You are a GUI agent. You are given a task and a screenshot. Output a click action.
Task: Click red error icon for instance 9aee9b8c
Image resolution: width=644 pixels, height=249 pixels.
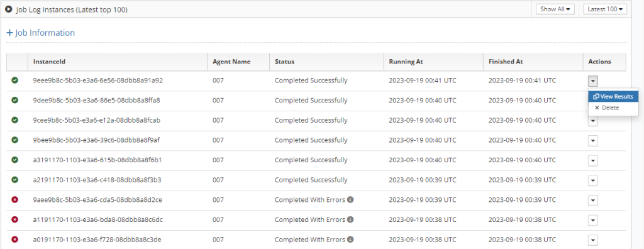[15, 200]
